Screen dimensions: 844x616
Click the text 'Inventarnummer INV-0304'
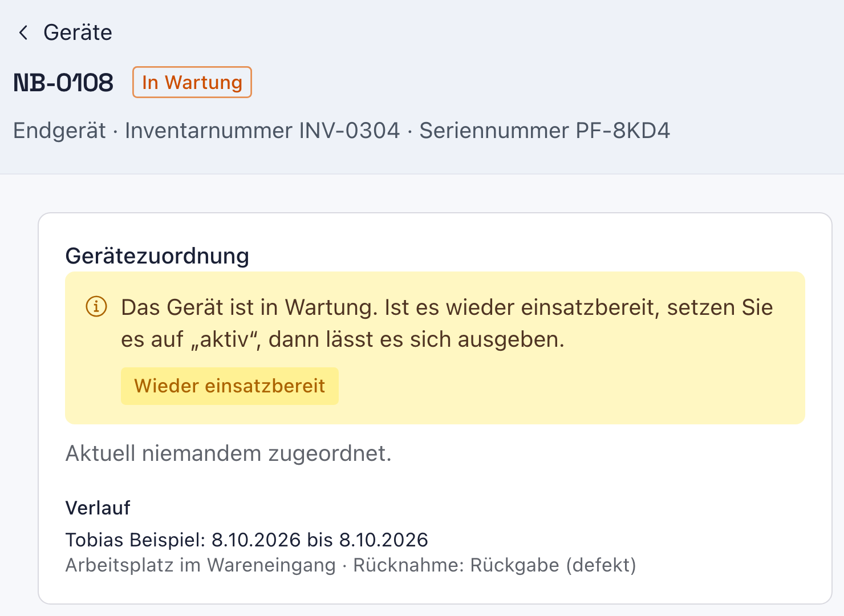[x=262, y=131]
